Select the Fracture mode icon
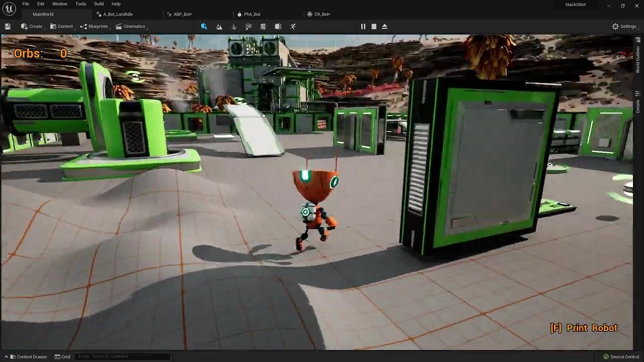The height and width of the screenshot is (362, 644). tap(263, 26)
